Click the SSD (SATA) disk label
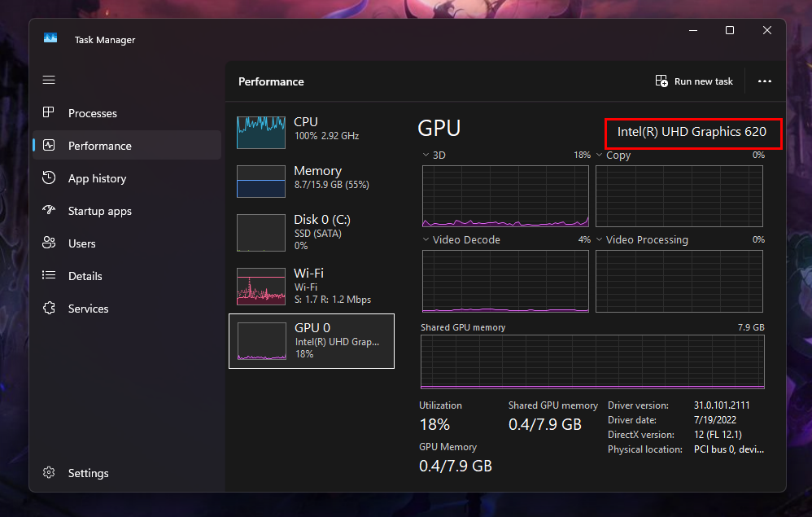Viewport: 812px width, 517px height. point(317,234)
